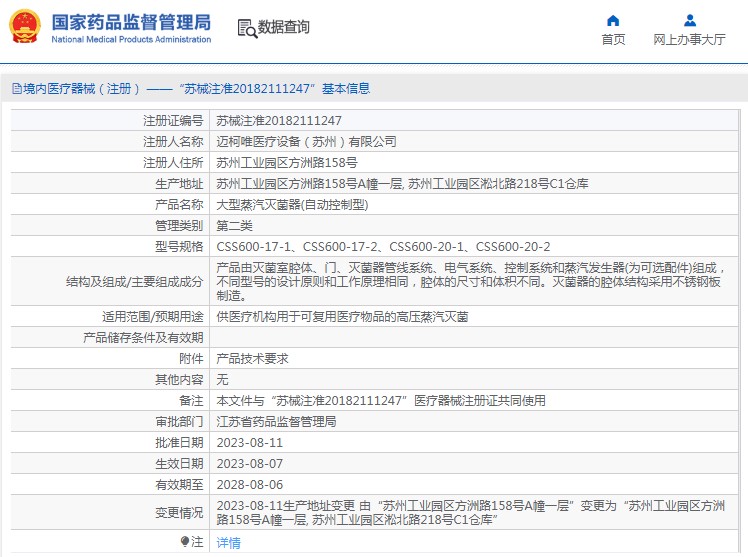
Task: Click the 附件 label
Action: pyautogui.click(x=191, y=359)
